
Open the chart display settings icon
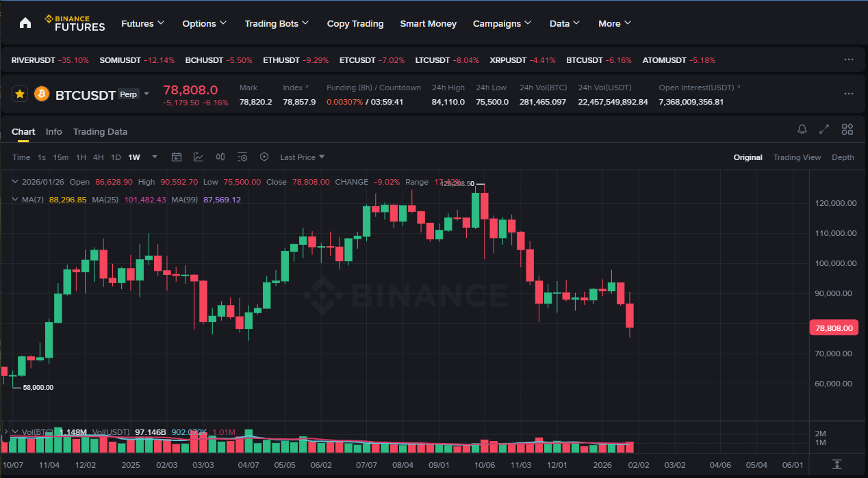pyautogui.click(x=242, y=157)
